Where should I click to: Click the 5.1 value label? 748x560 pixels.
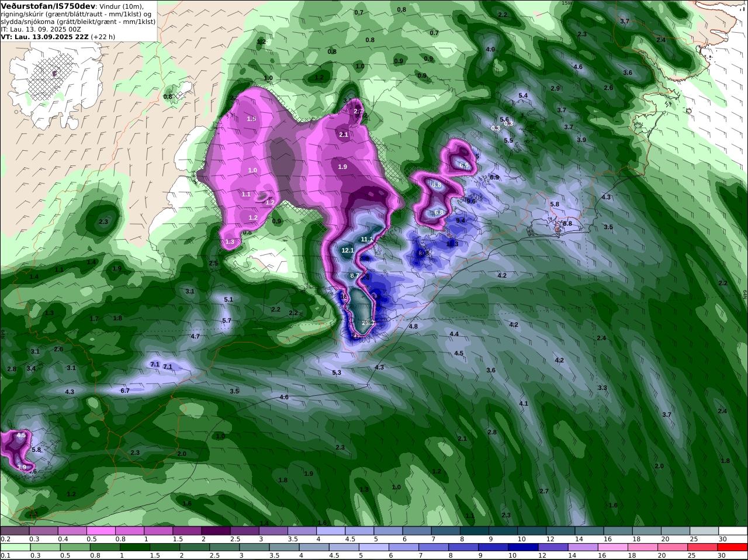[228, 299]
